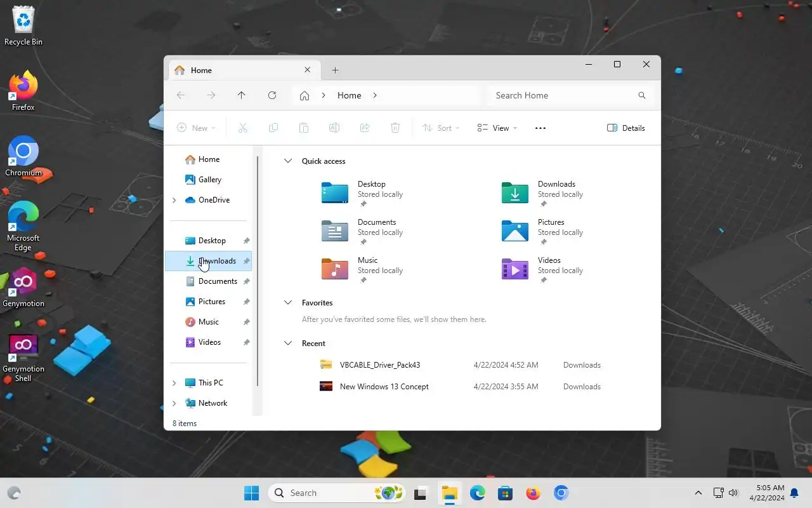Show hidden system tray icons
Viewport: 812px width, 508px height.
pyautogui.click(x=698, y=493)
